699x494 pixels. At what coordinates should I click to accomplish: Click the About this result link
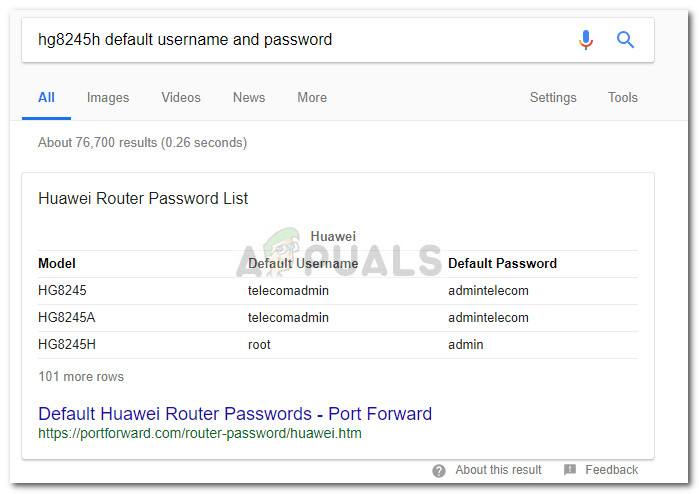[498, 470]
